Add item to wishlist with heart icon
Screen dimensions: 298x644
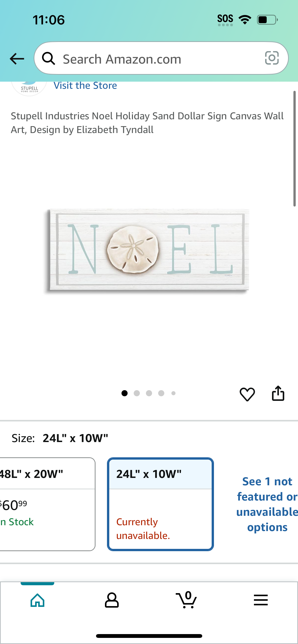tap(247, 394)
